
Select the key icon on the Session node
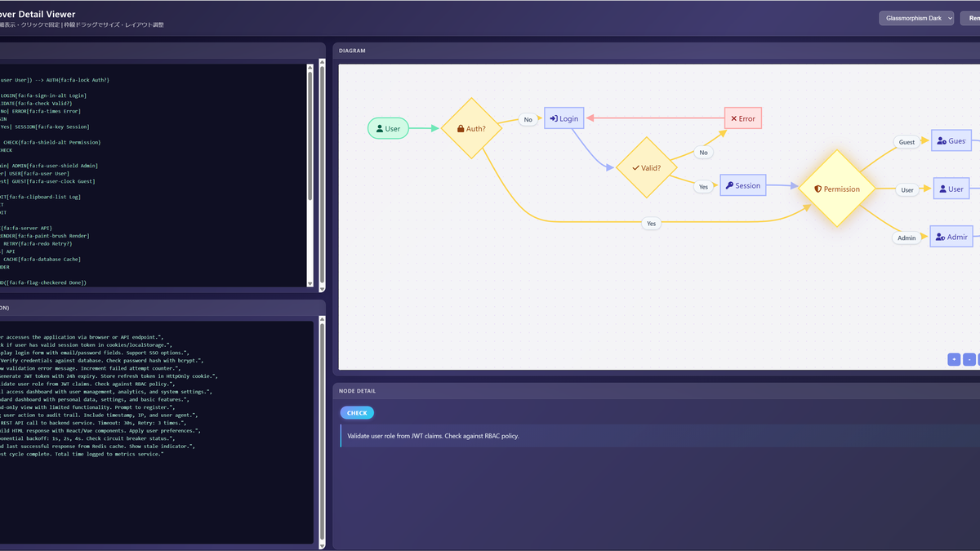point(729,185)
